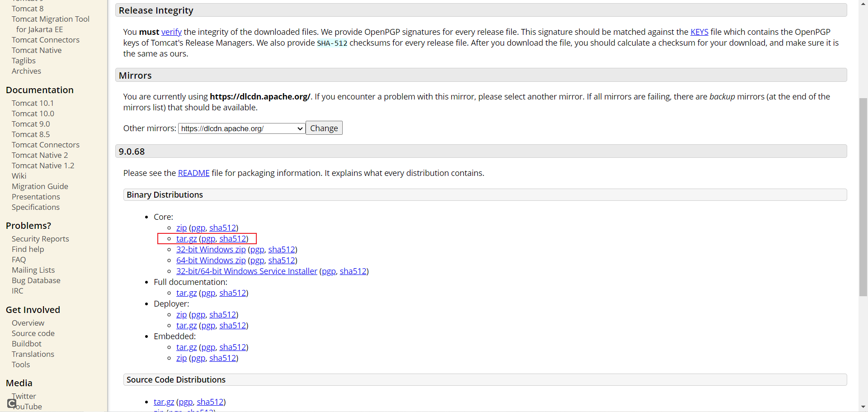Viewport: 868px width, 412px height.
Task: Open Specifications in sidebar
Action: tap(36, 207)
